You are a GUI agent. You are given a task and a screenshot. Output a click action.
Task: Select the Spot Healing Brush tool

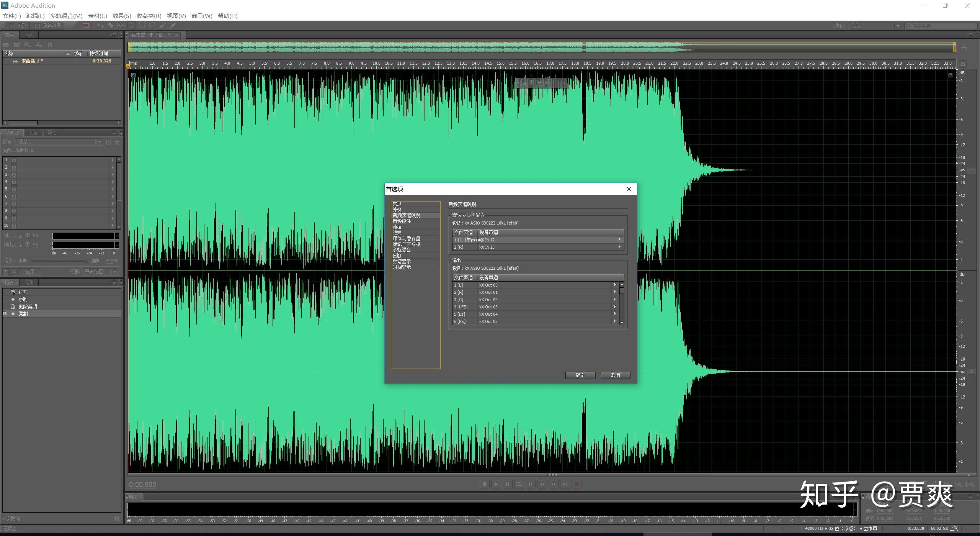tap(173, 25)
